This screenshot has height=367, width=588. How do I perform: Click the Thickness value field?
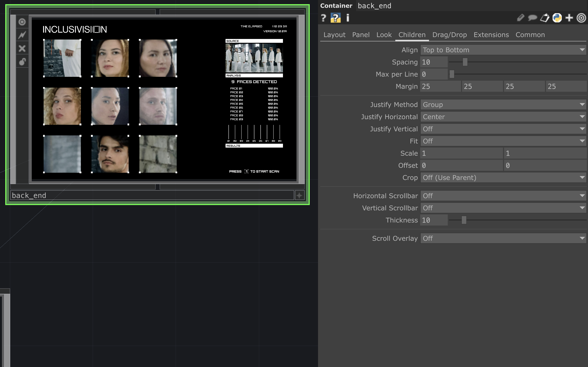coord(434,220)
